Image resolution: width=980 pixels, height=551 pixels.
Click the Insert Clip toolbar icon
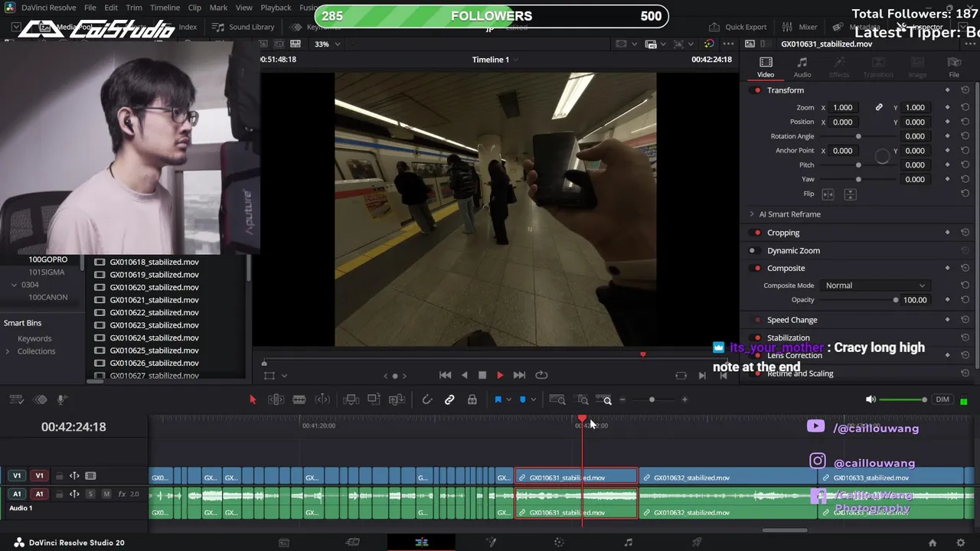tap(351, 399)
